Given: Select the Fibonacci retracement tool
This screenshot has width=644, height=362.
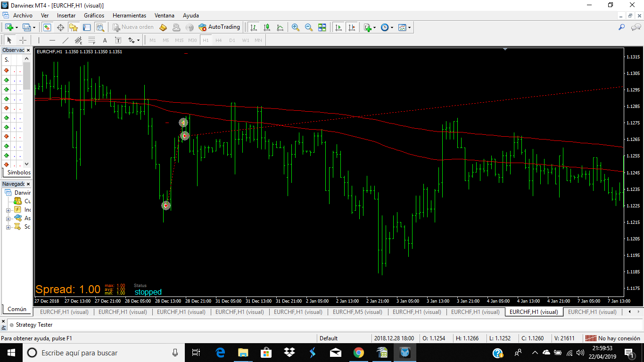Looking at the screenshot, I should point(91,40).
